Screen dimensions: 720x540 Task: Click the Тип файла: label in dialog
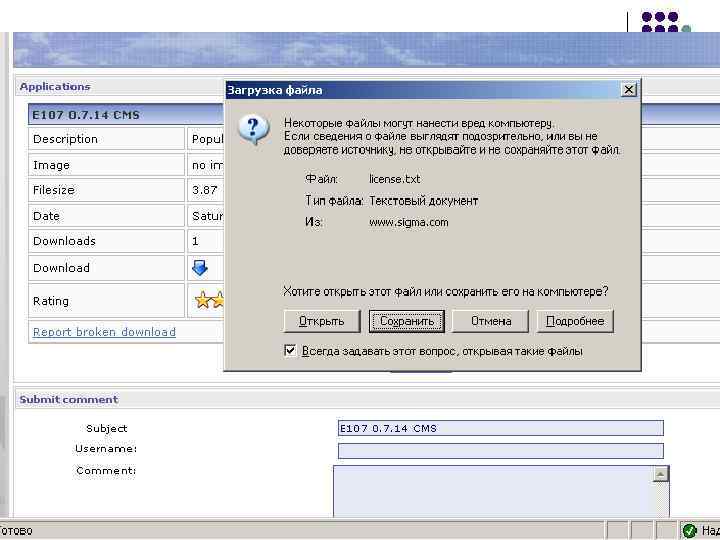(334, 201)
